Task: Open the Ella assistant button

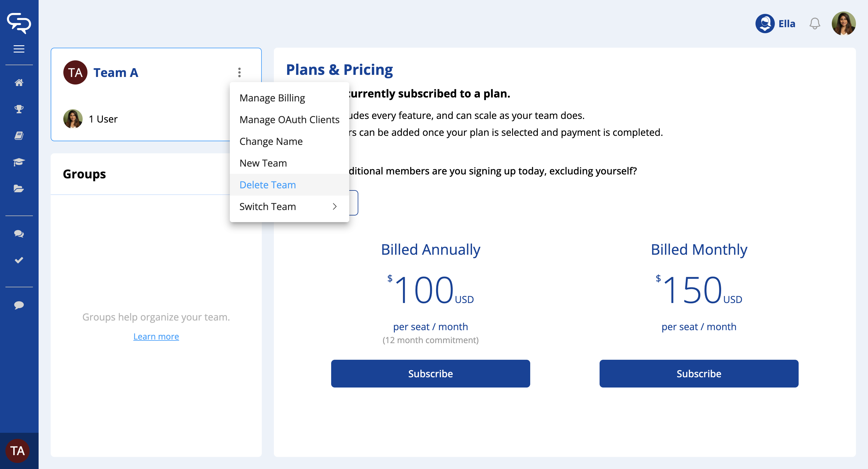Action: (x=775, y=24)
